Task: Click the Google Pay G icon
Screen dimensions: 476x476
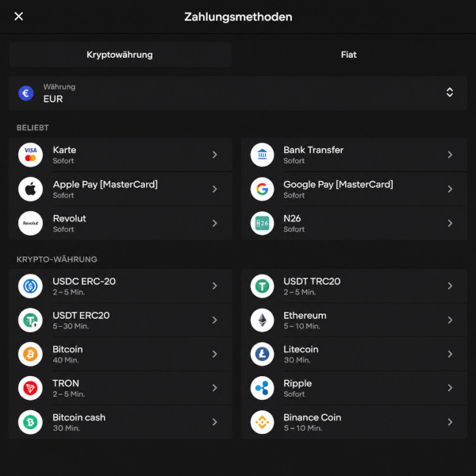Action: [263, 189]
